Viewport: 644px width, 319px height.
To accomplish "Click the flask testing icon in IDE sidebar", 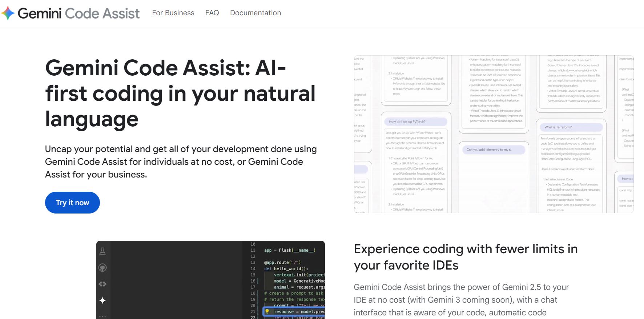I will [102, 251].
